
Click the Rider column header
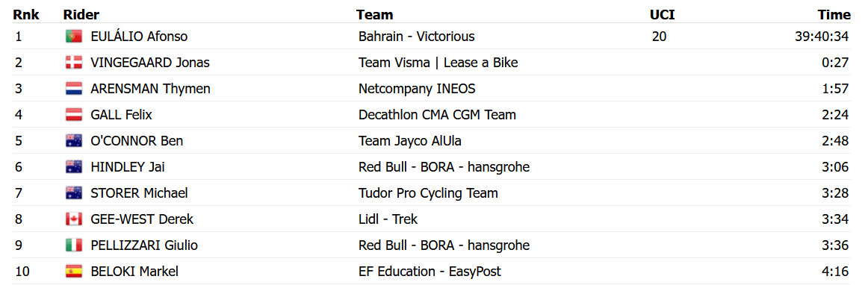(x=81, y=15)
